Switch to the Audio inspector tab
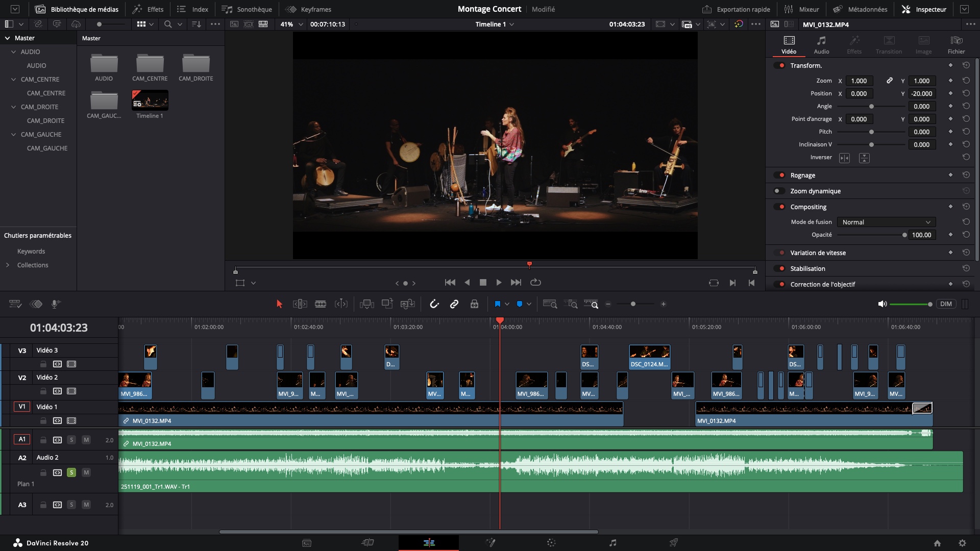Screen dimensions: 980x551 821,44
